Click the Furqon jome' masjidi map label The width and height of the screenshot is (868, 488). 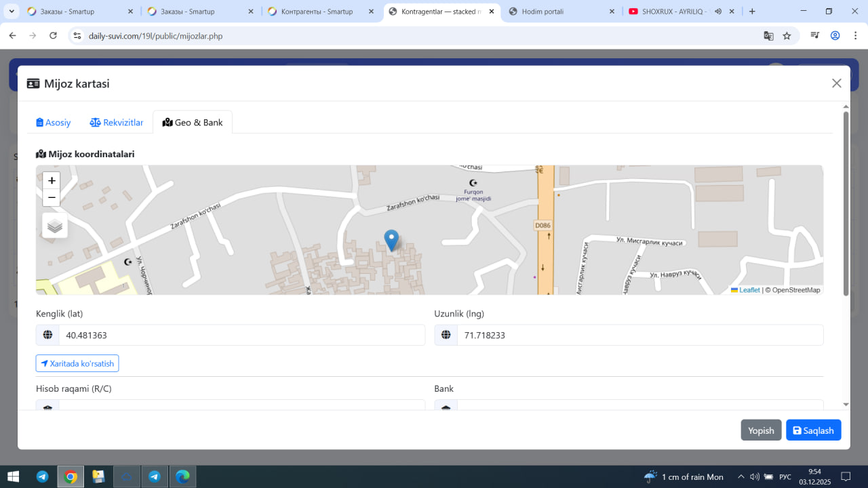[x=473, y=195]
